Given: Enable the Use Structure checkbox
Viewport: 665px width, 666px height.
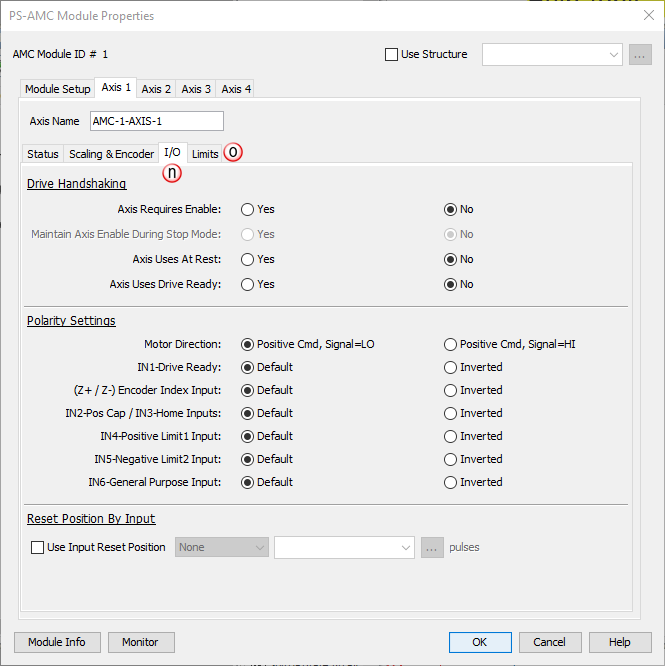Looking at the screenshot, I should [391, 55].
